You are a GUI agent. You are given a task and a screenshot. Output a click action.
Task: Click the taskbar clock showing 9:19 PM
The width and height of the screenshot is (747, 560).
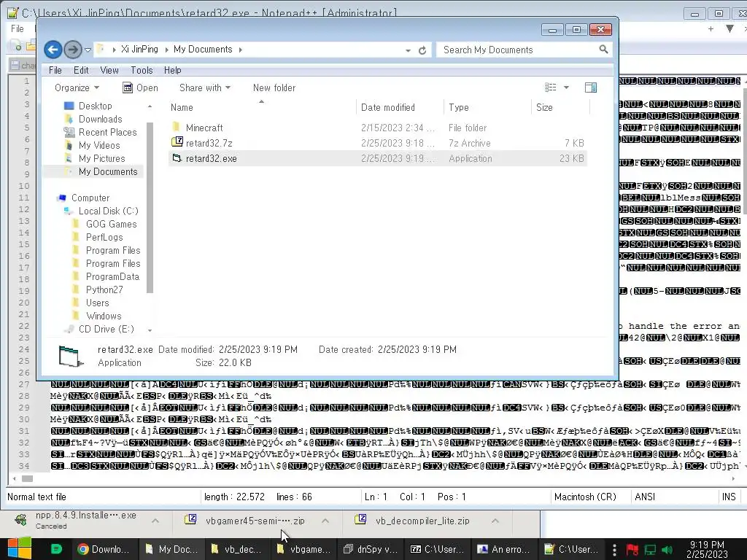707,549
